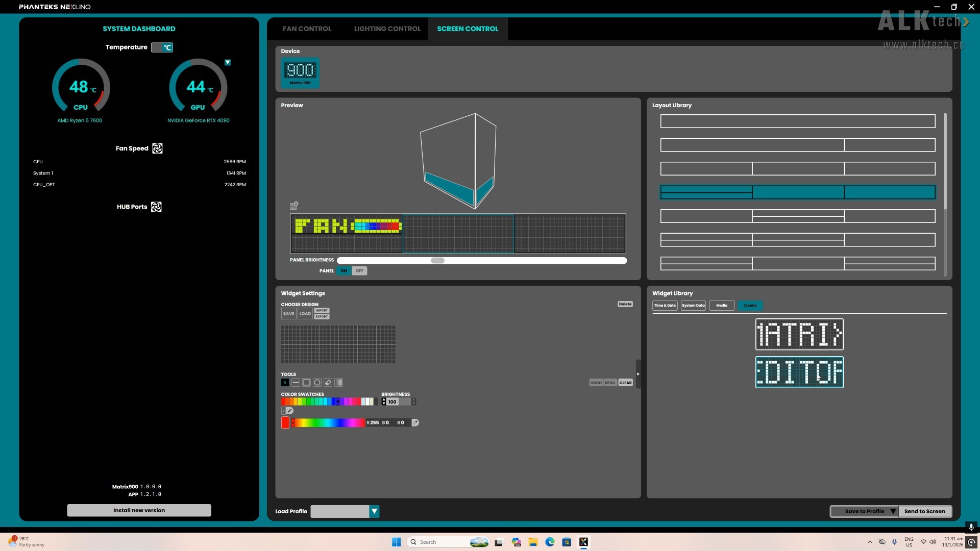Turn the panel OFF
This screenshot has width=980, height=551.
pos(360,270)
